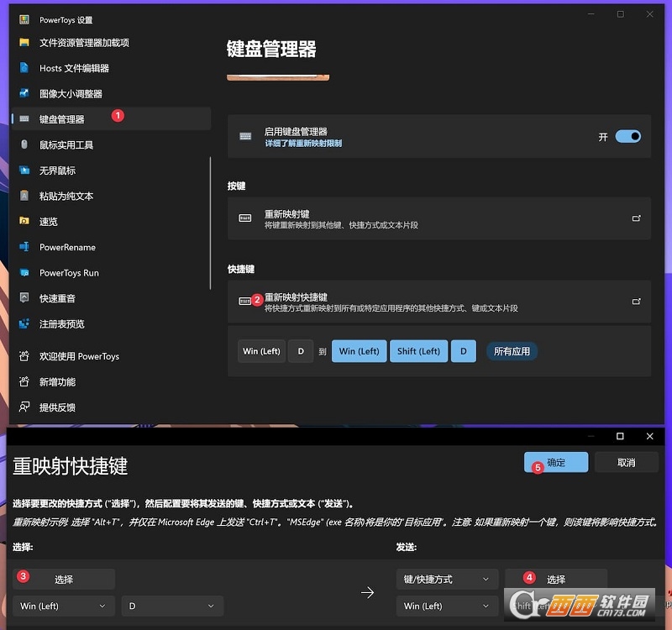Click the 快速重音 Quick Accent icon
Image resolution: width=672 pixels, height=630 pixels.
[x=24, y=298]
